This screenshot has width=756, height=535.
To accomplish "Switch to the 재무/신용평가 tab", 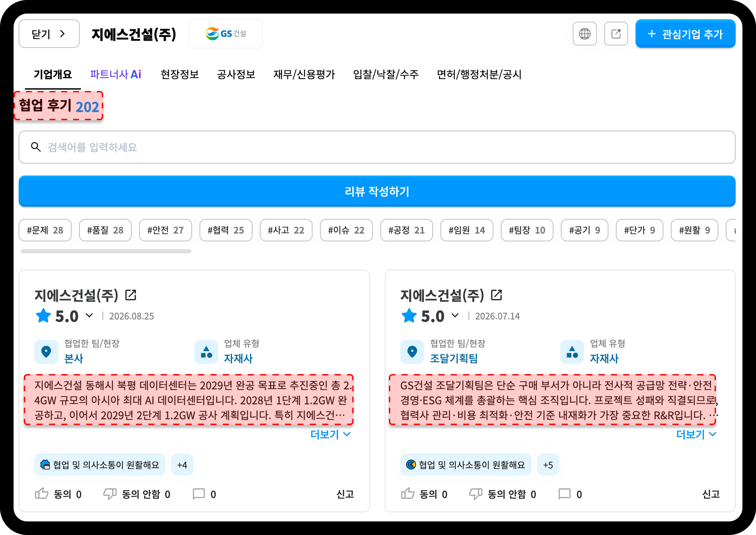I will click(x=304, y=74).
